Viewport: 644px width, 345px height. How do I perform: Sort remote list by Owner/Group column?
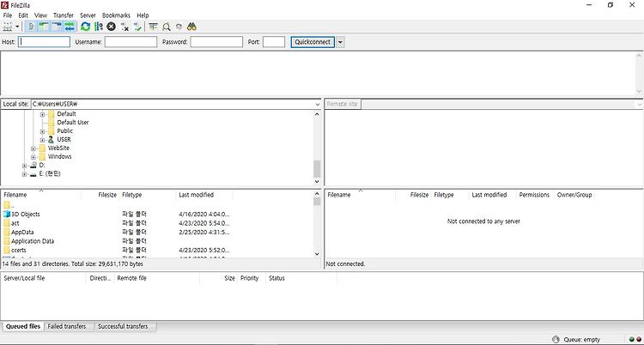[x=574, y=195]
